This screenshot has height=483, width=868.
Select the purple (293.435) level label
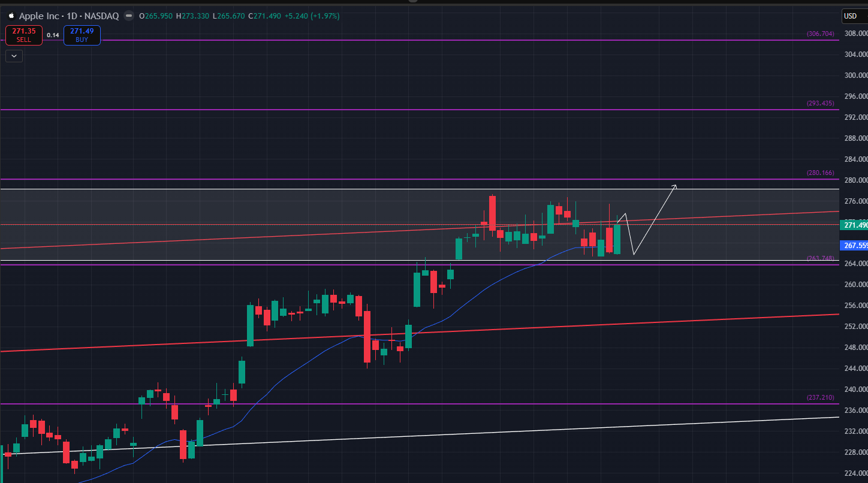820,103
